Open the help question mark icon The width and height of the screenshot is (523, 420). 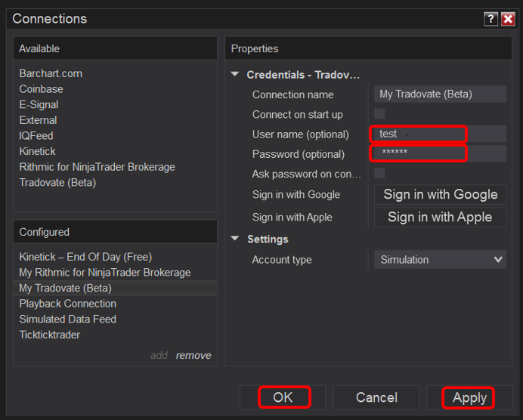point(491,19)
